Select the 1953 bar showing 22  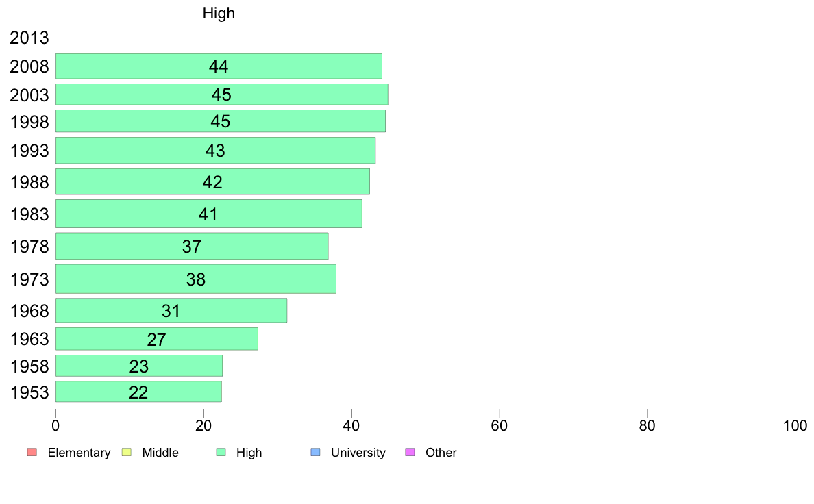pos(138,392)
